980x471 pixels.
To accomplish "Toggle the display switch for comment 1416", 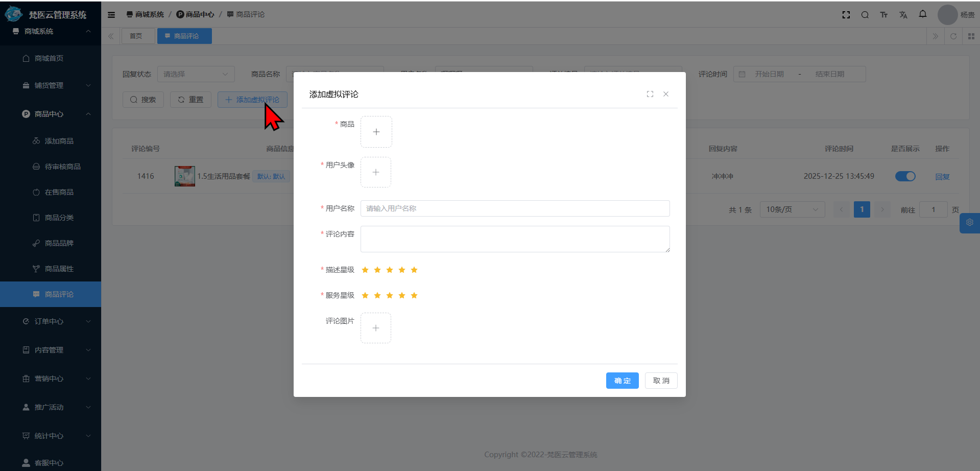I will [905, 176].
